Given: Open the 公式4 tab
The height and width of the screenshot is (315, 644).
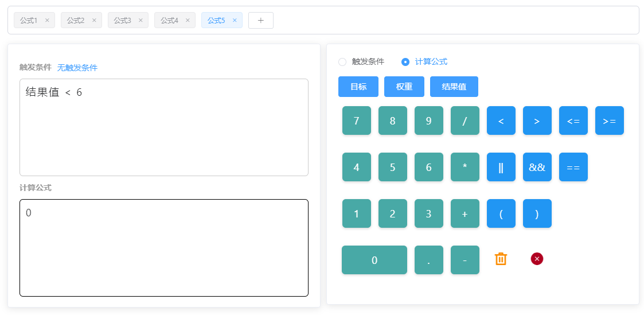Looking at the screenshot, I should (169, 21).
